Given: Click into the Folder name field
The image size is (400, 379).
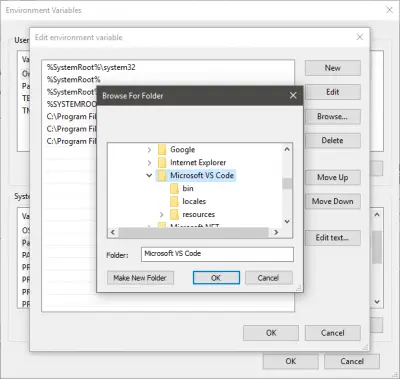Looking at the screenshot, I should coord(217,254).
